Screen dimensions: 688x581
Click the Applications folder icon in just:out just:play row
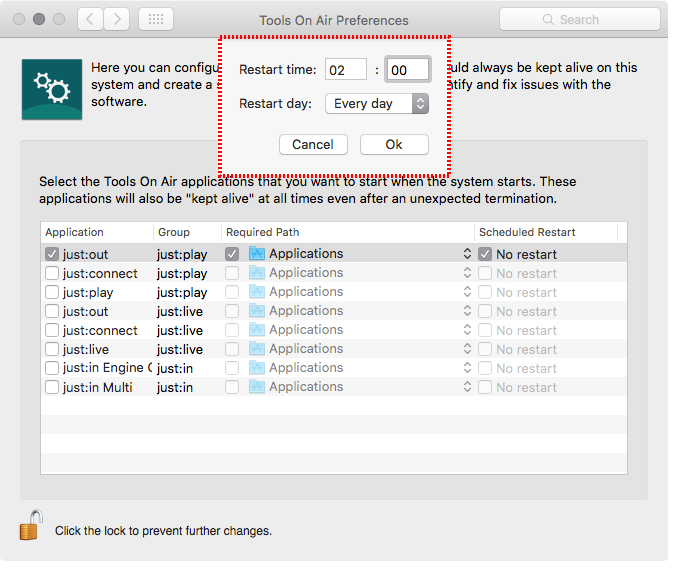257,254
